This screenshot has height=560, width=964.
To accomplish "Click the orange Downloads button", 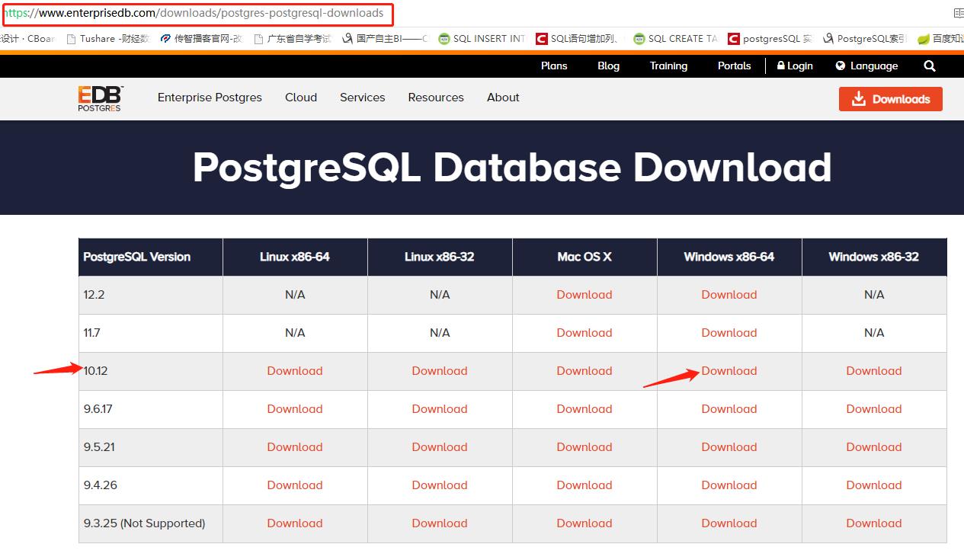I will [x=891, y=99].
